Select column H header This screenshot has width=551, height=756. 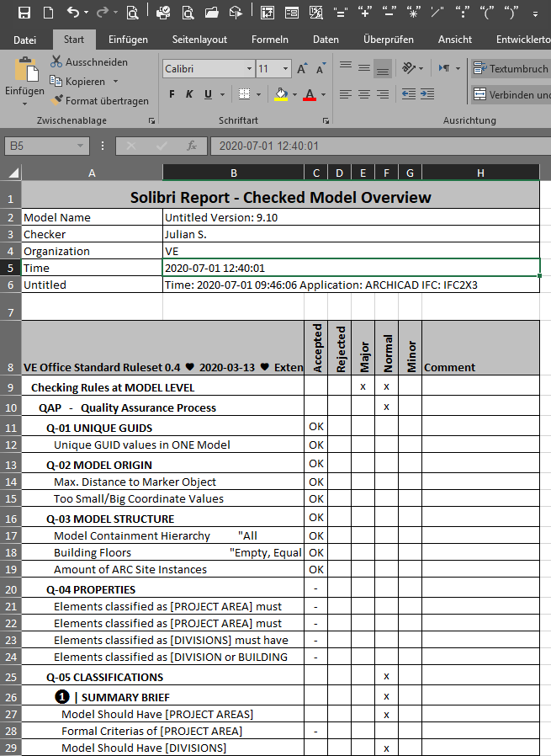coord(480,173)
